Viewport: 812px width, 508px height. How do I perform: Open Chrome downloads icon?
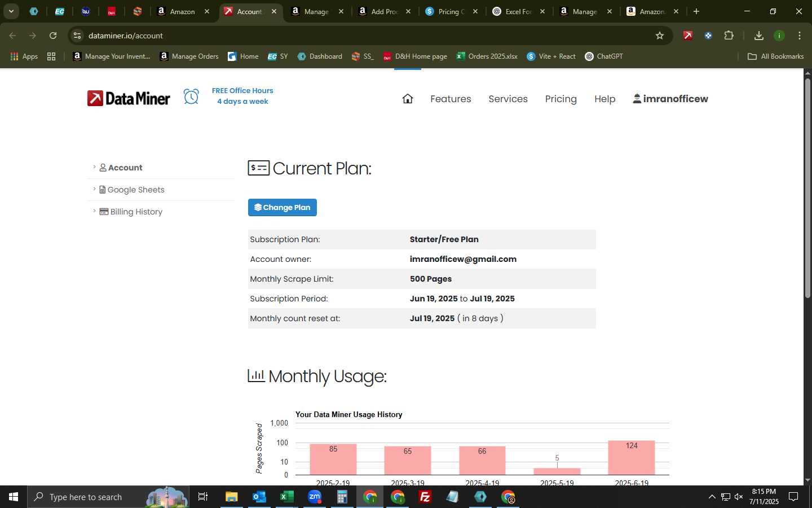point(759,36)
